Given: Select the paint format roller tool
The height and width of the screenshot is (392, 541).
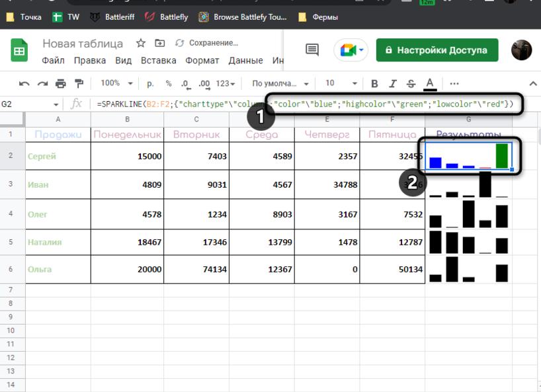Looking at the screenshot, I should click(x=79, y=83).
